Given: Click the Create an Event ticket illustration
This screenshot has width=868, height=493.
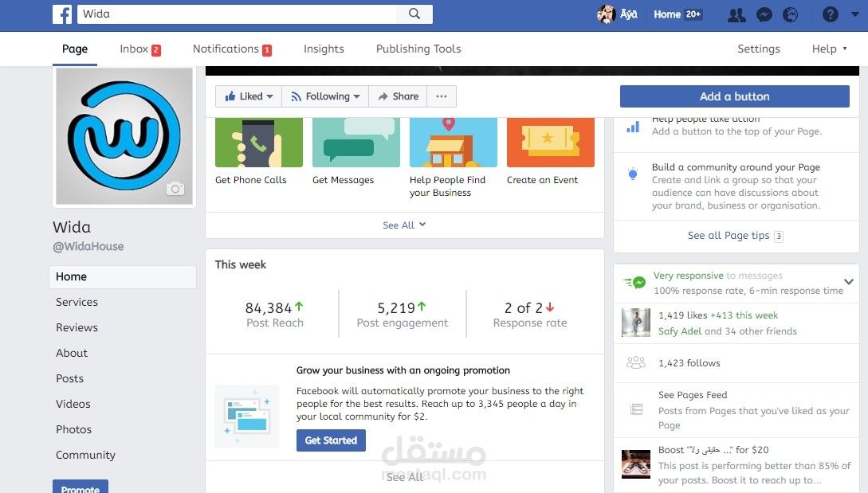Looking at the screenshot, I should pyautogui.click(x=550, y=143).
